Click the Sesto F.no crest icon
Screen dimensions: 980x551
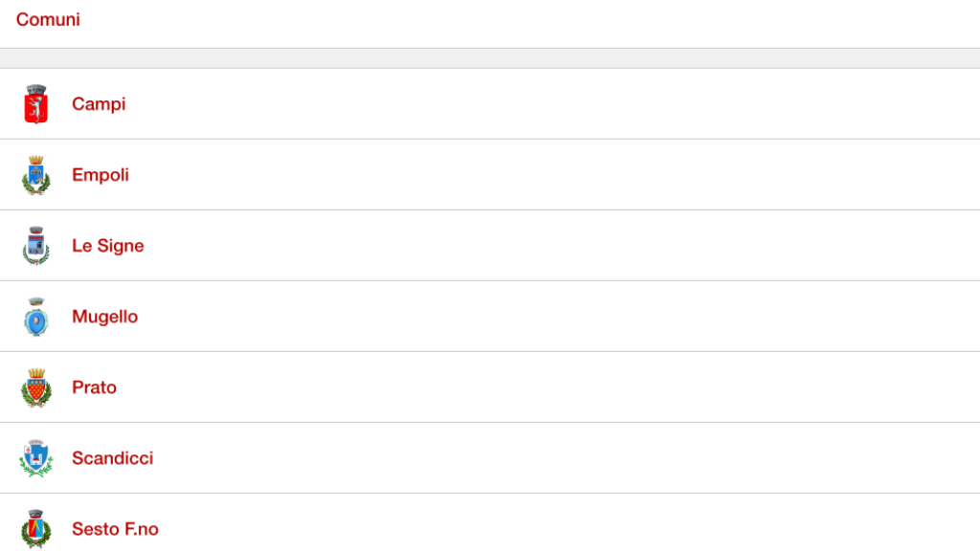click(x=36, y=528)
